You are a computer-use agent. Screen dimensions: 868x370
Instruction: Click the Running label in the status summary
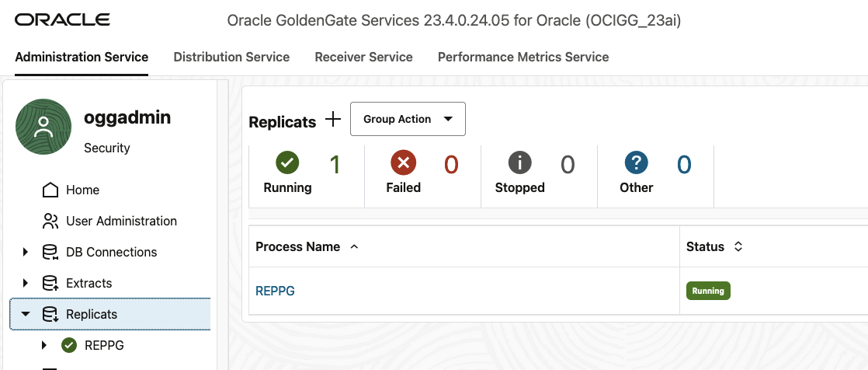[x=287, y=188]
